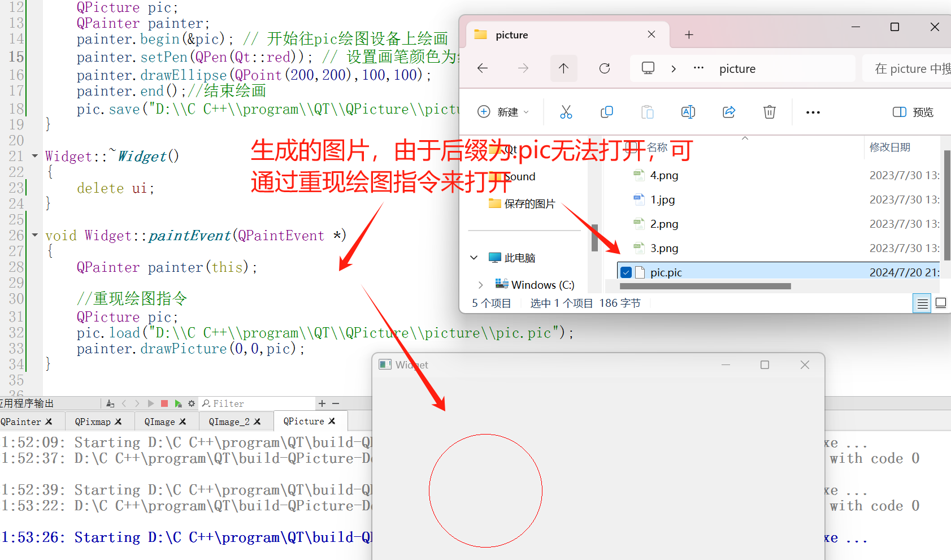This screenshot has width=951, height=560.
Task: Open the Sound folder in navigation pane
Action: [x=519, y=176]
